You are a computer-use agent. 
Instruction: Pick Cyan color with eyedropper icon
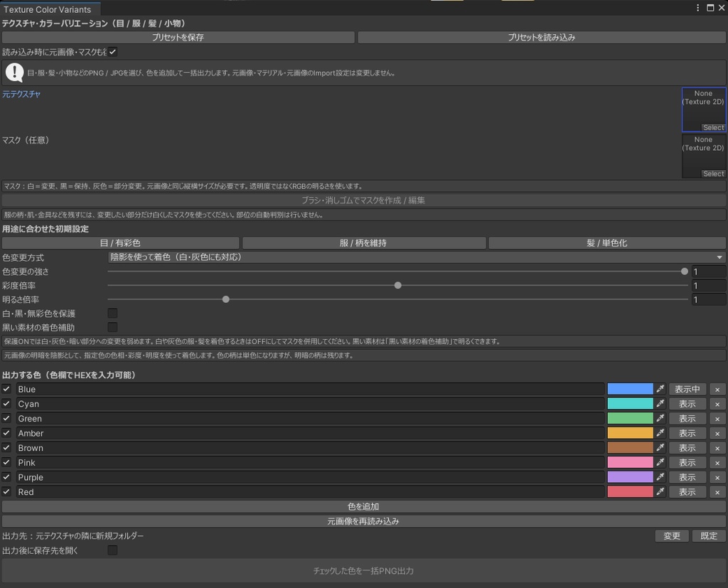click(x=660, y=404)
